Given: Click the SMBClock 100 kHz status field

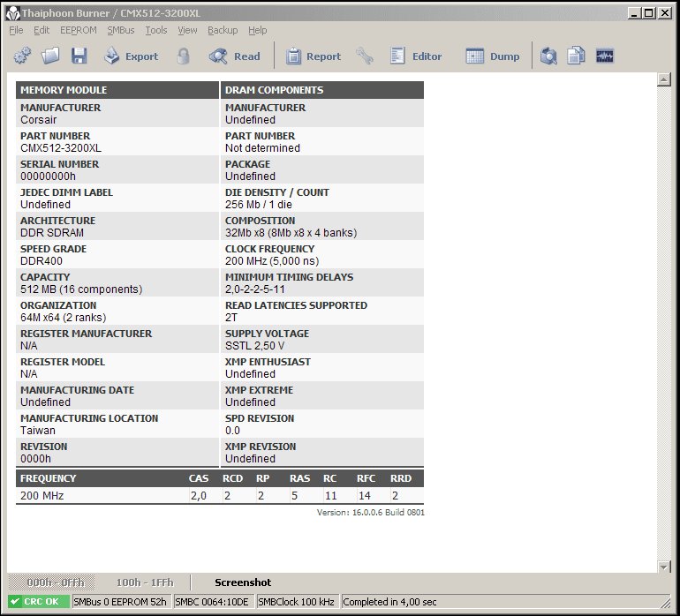Looking at the screenshot, I should point(297,601).
